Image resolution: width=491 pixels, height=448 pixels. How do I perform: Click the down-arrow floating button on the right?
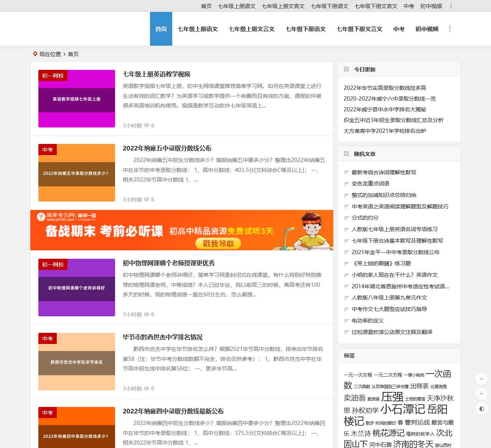tap(481, 394)
